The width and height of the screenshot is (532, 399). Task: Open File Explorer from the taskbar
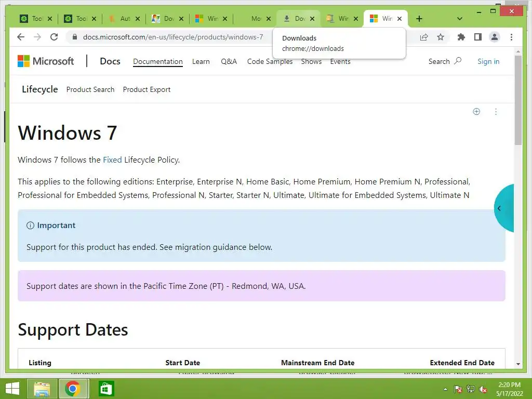click(x=42, y=389)
